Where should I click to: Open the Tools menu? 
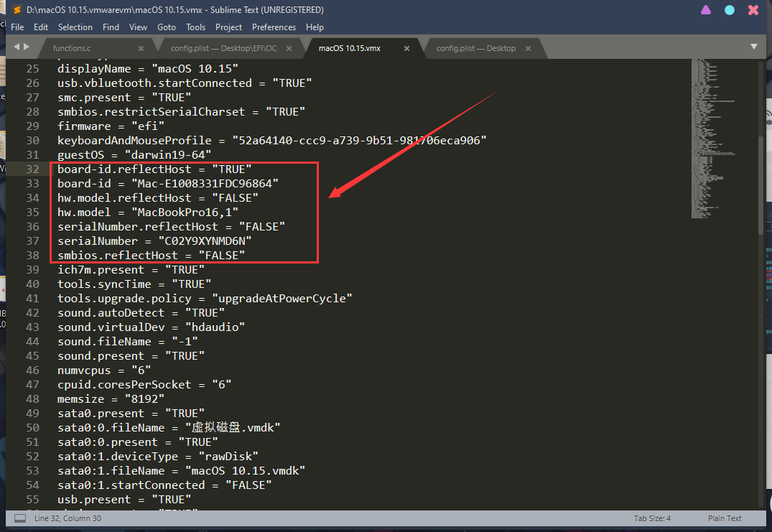pos(195,27)
